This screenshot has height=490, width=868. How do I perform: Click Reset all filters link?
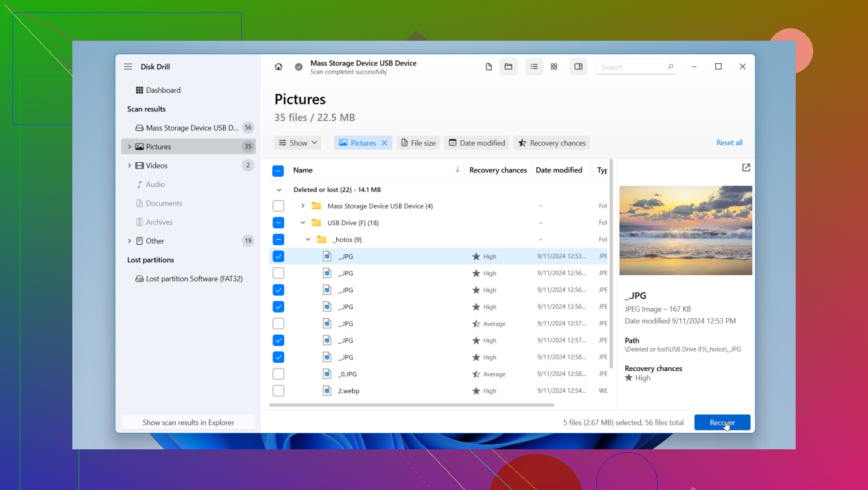coord(729,143)
